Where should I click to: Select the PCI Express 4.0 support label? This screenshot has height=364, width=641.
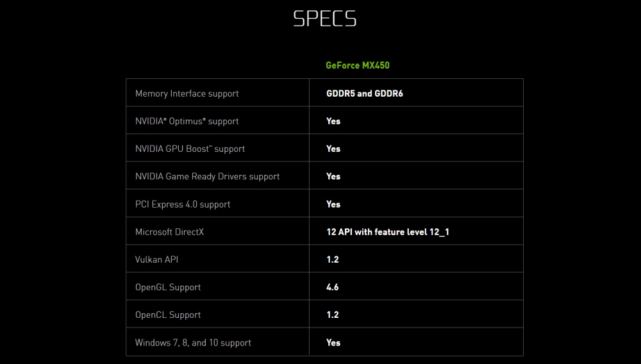coord(182,204)
